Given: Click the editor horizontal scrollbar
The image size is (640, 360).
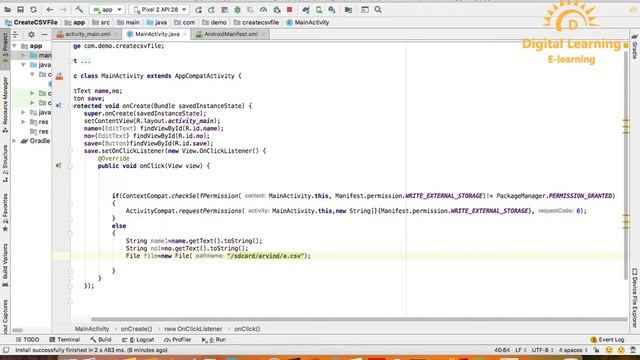Looking at the screenshot, I should click(x=359, y=319).
